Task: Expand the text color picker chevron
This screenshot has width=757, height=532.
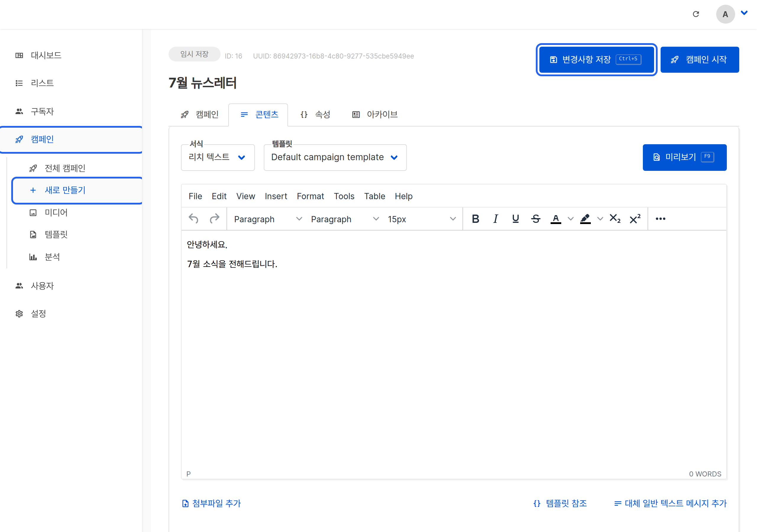Action: (570, 218)
